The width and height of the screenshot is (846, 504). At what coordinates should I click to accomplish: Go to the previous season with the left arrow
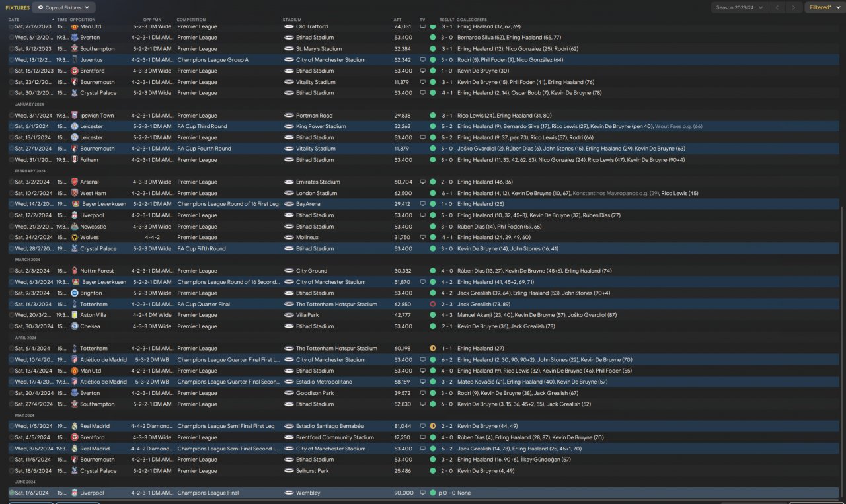(x=779, y=7)
